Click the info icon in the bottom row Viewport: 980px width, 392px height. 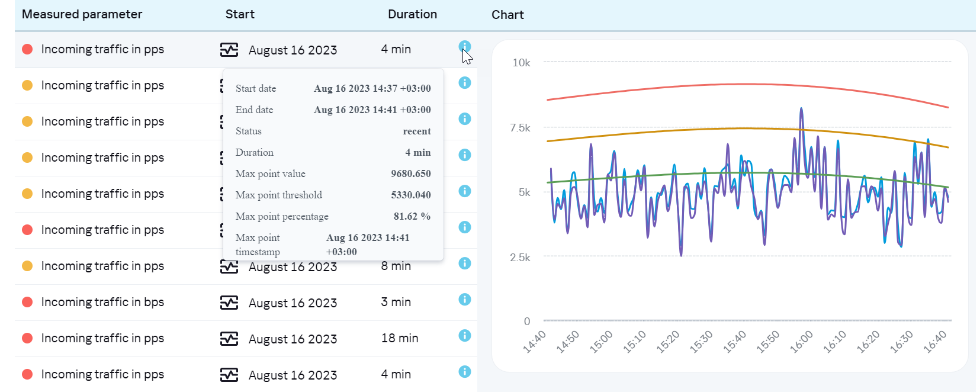point(465,372)
